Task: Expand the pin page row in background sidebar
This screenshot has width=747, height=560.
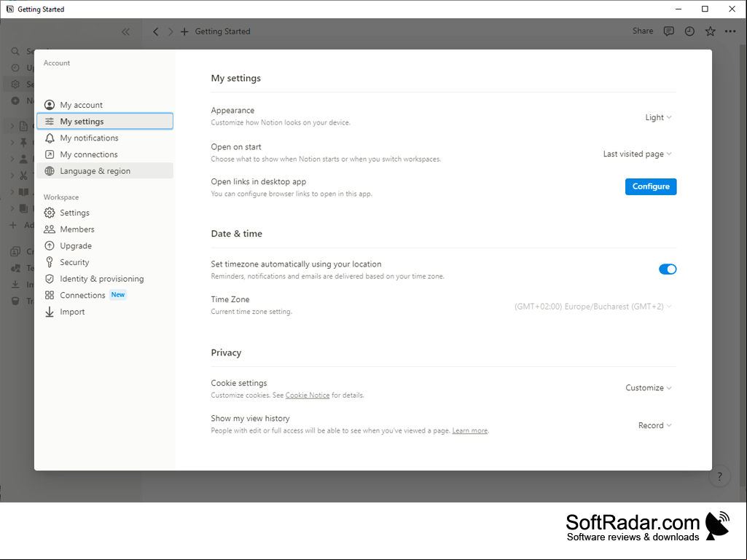Action: [12, 143]
